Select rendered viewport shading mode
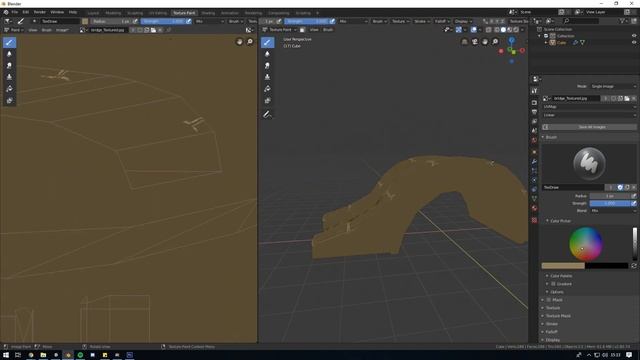 (x=516, y=30)
